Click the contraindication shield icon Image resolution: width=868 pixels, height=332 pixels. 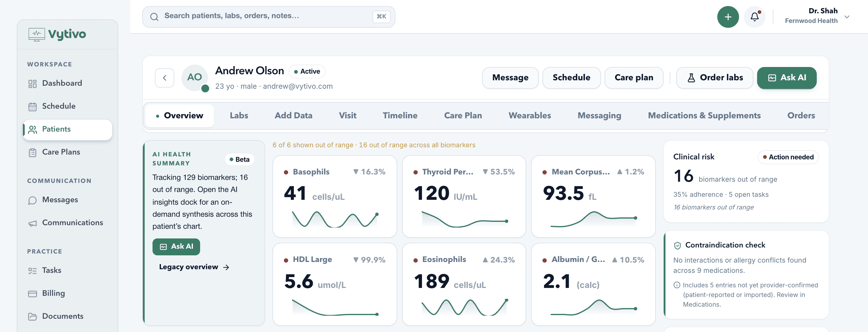click(x=677, y=245)
